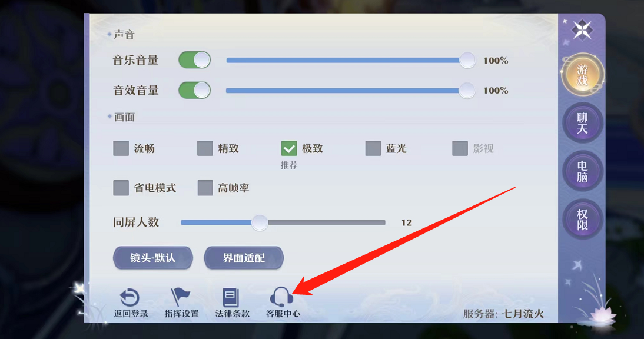Turn on the 高帧率 checkbox
Viewport: 644px width, 339px height.
(x=205, y=188)
